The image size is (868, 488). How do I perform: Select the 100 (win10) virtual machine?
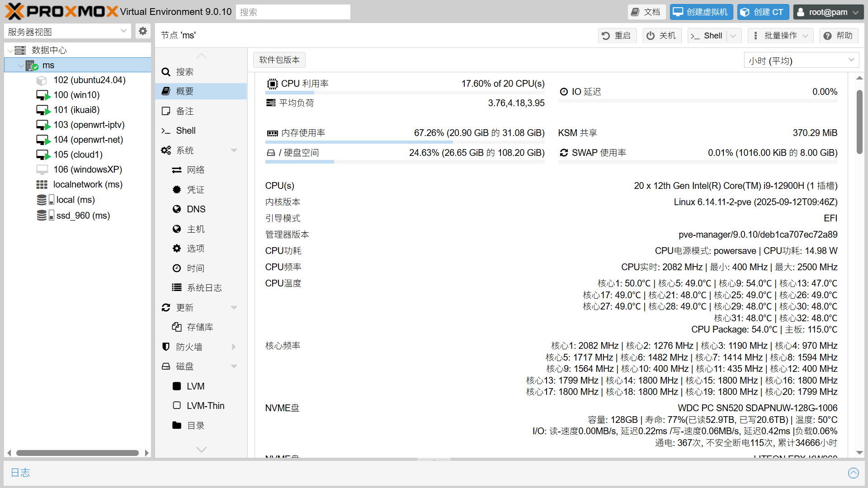[x=76, y=95]
